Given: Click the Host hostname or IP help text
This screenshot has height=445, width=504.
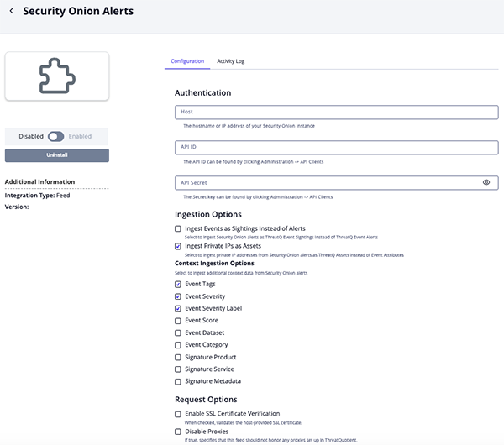Looking at the screenshot, I should click(249, 126).
